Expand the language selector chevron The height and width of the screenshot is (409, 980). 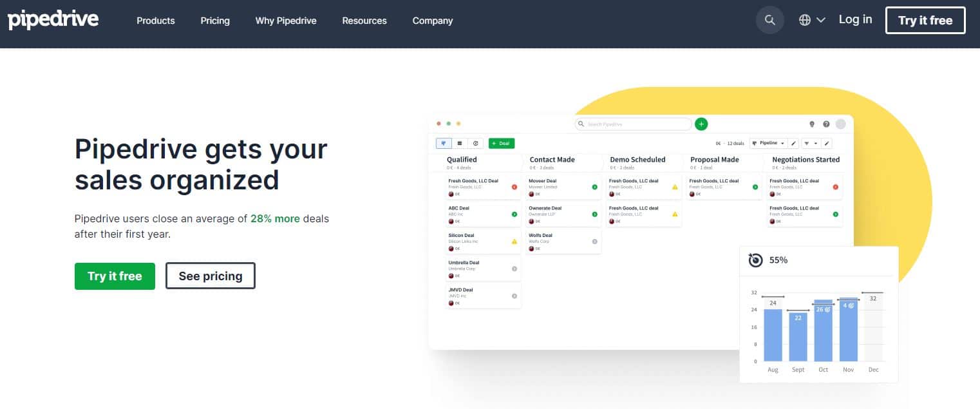tap(821, 20)
